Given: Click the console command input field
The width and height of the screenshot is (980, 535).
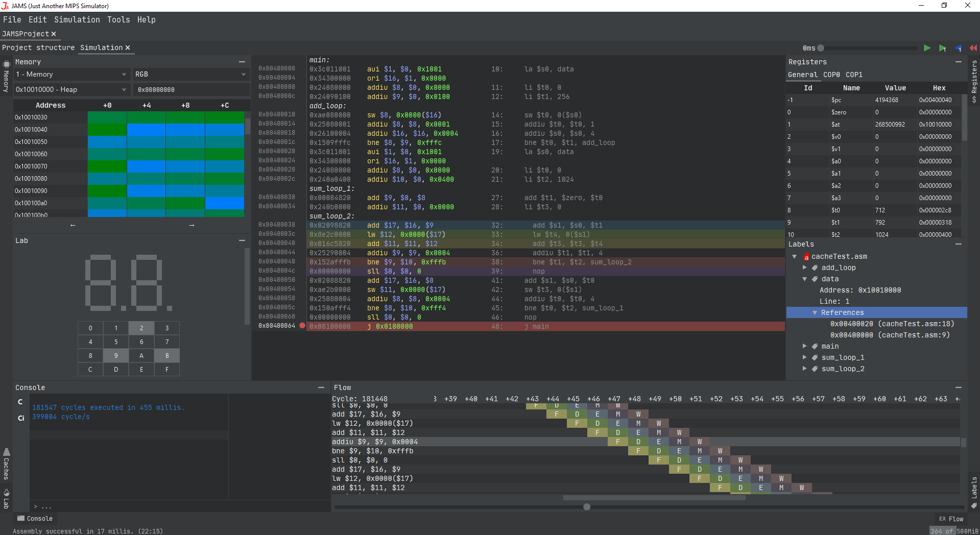Looking at the screenshot, I should [179, 506].
